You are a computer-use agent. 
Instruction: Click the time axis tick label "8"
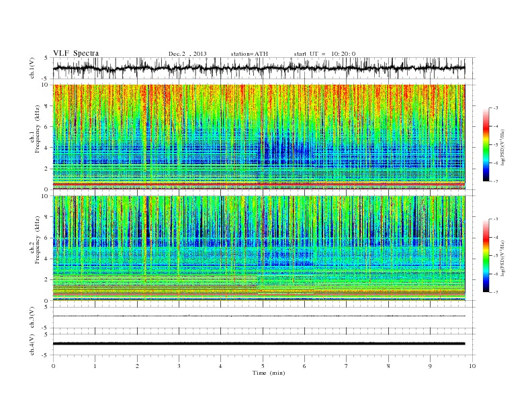click(x=388, y=366)
